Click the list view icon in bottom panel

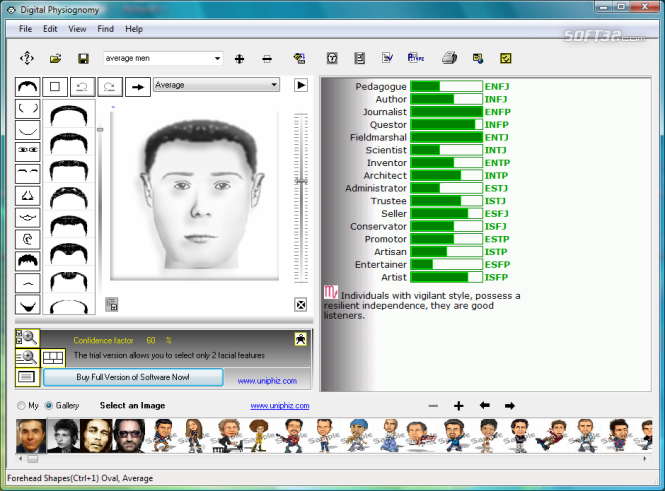pos(27,377)
